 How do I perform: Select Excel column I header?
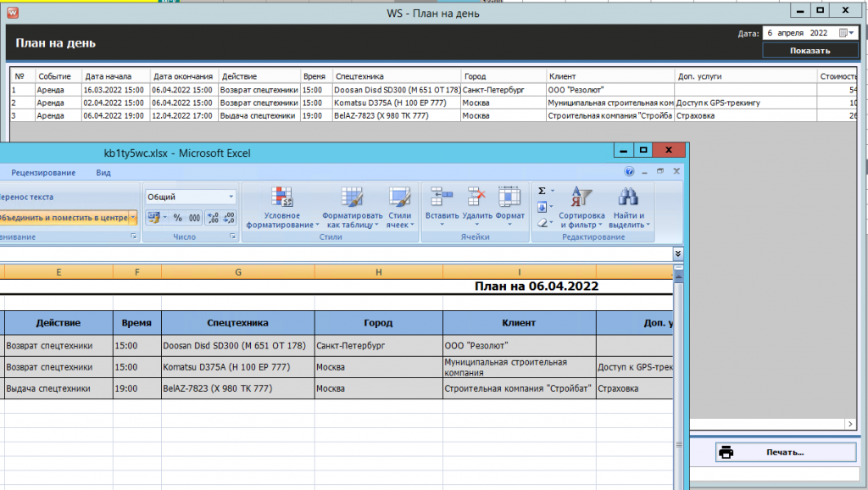(x=520, y=272)
